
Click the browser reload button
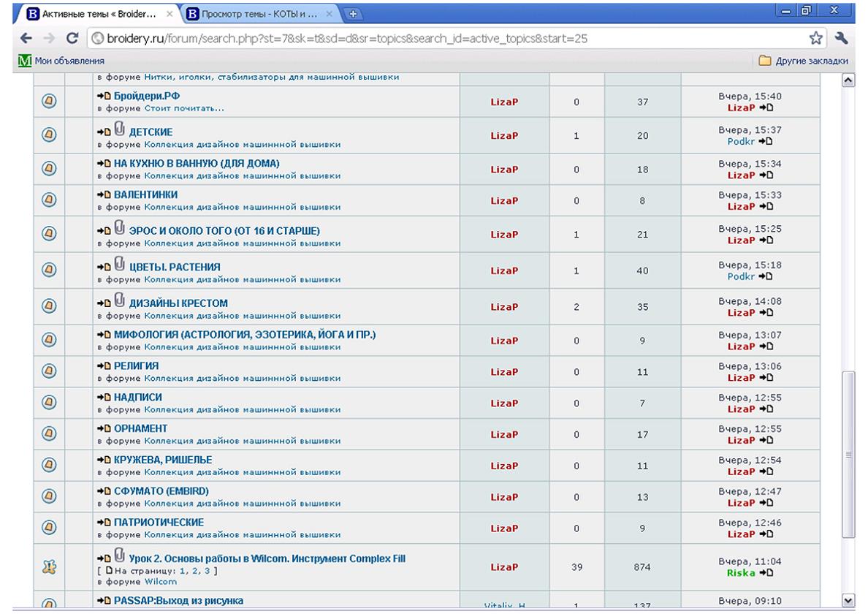[x=72, y=39]
